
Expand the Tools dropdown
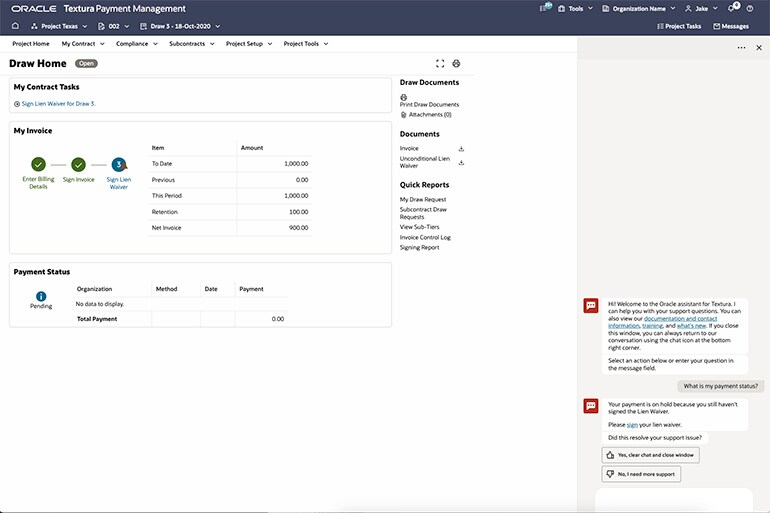590,8
